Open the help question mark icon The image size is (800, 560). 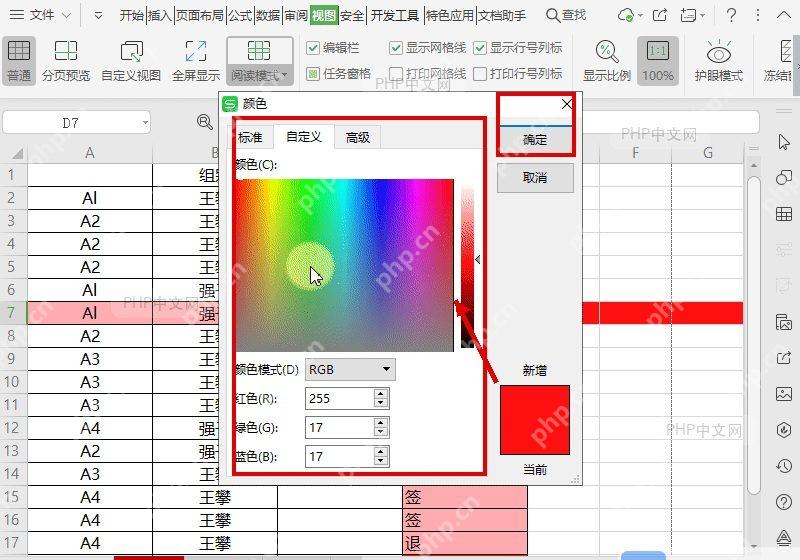731,15
